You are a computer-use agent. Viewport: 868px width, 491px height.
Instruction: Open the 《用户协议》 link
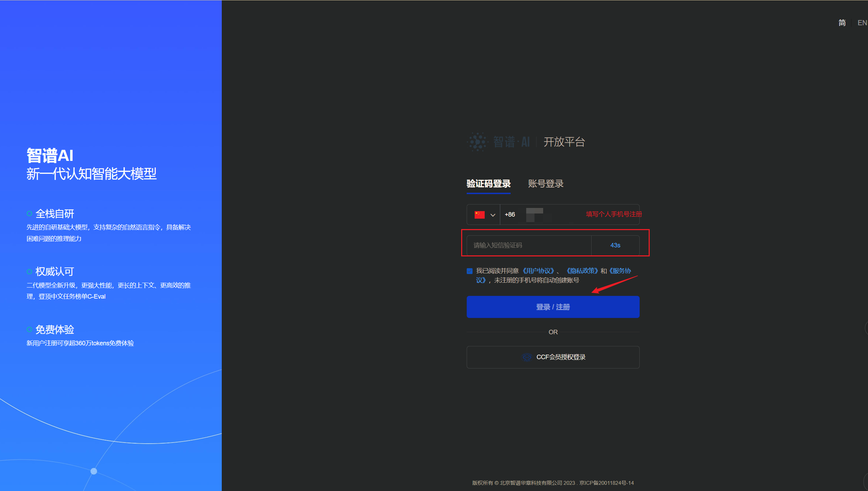point(538,271)
